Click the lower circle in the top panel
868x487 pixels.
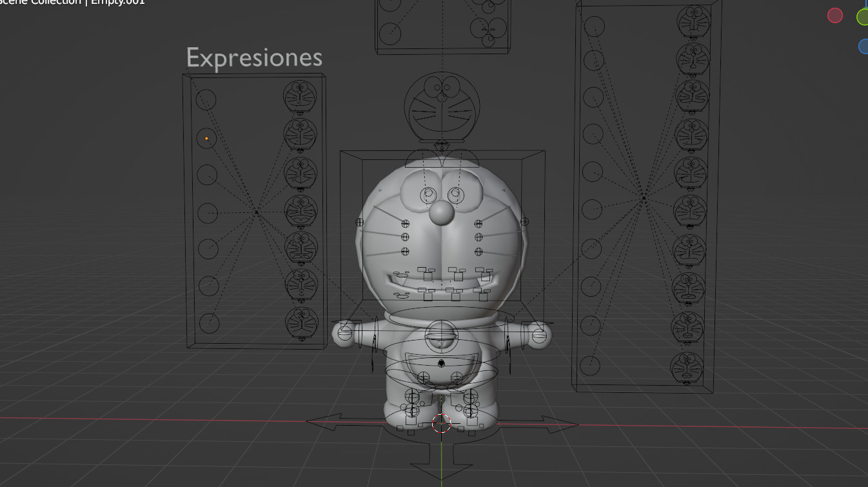click(390, 33)
